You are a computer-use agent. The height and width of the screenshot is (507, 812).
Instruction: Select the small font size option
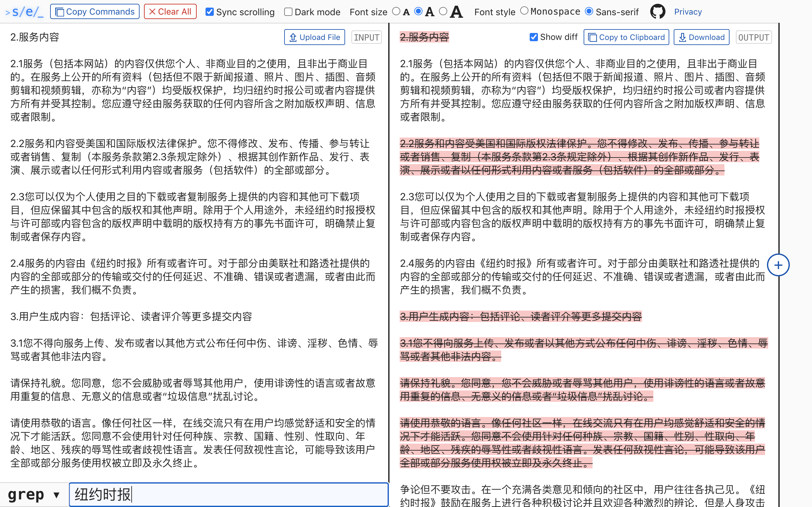click(x=396, y=11)
